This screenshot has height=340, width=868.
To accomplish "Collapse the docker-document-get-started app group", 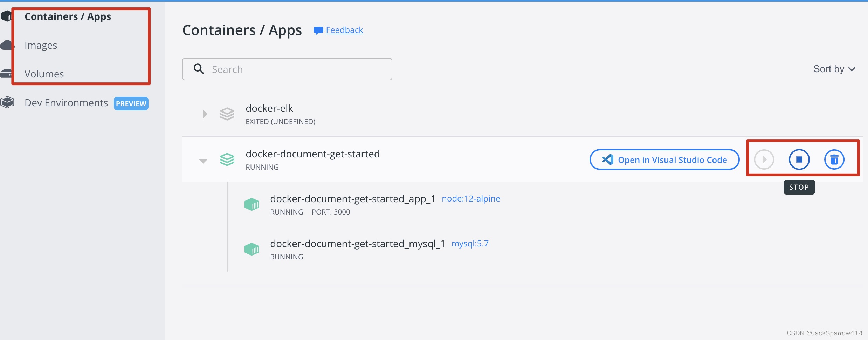I will 203,161.
